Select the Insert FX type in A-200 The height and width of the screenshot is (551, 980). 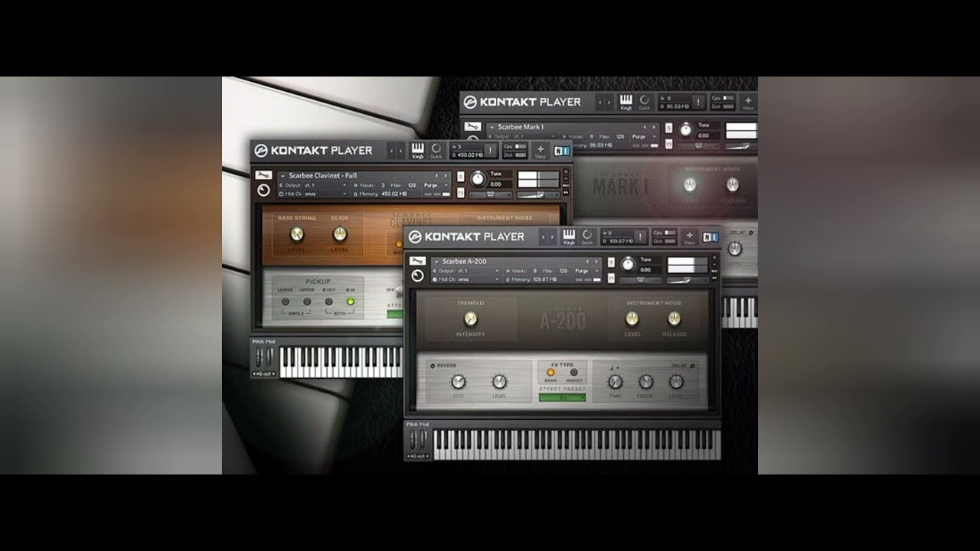tap(573, 373)
